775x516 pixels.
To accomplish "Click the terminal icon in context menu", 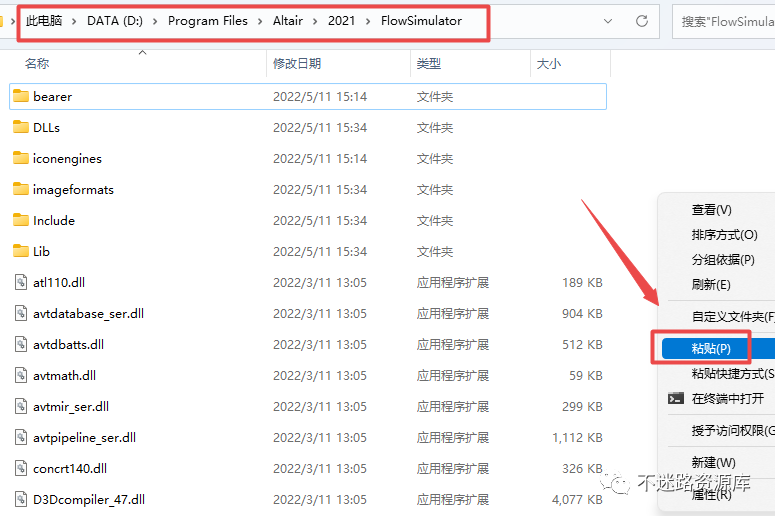I will click(x=676, y=398).
